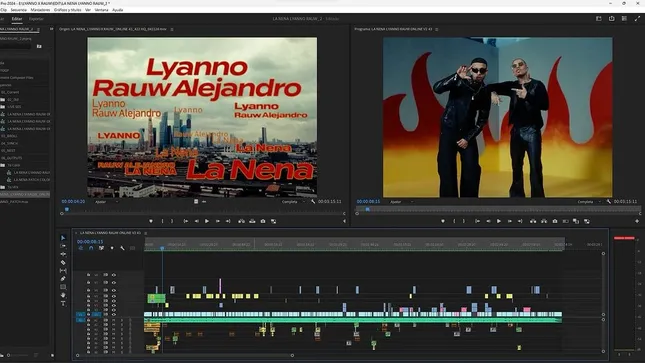Toggle Snap in timeline
Screen dimensions: 645x363
[91, 248]
